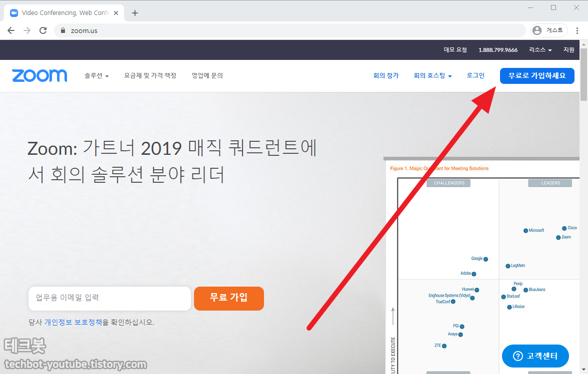
Task: Expand the 솔루션 dropdown
Action: (x=96, y=75)
